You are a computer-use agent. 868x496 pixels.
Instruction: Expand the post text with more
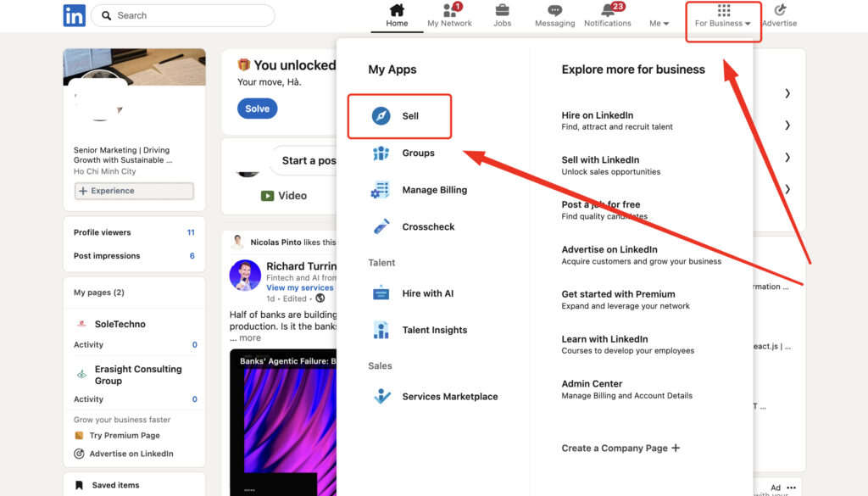click(x=250, y=337)
